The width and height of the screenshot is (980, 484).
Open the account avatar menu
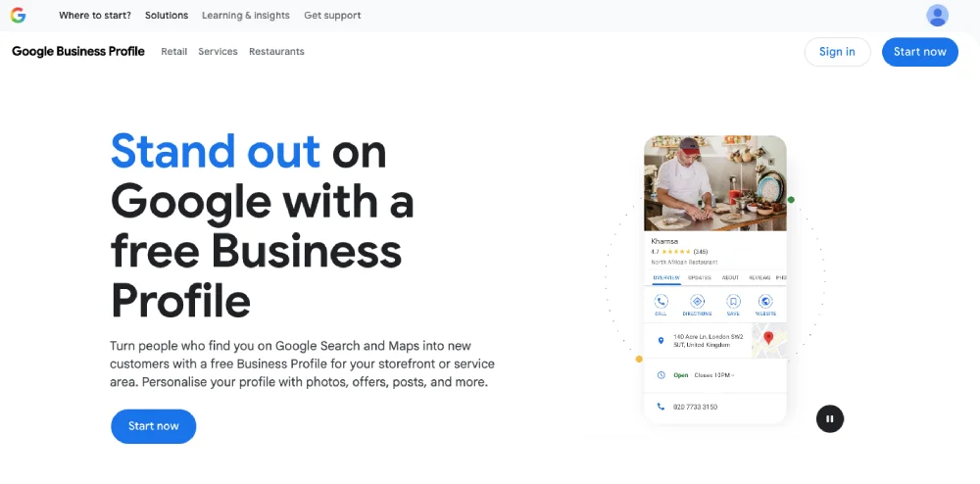point(937,16)
